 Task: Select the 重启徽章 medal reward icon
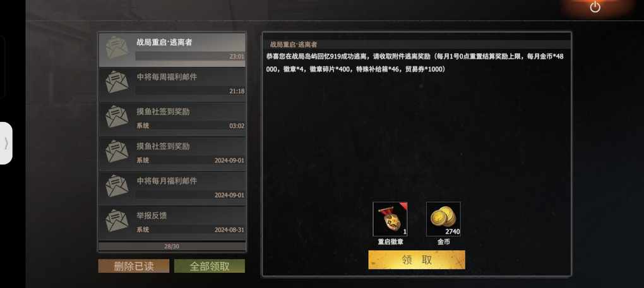click(390, 219)
